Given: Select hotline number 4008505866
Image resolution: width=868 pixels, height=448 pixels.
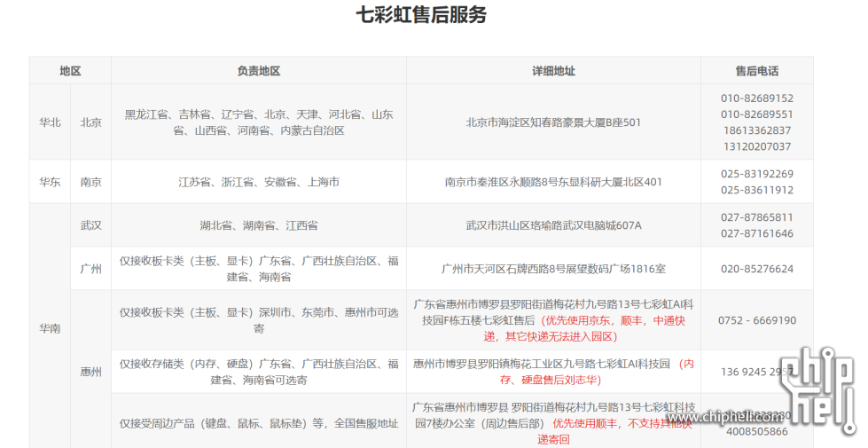Looking at the screenshot, I should (757, 431).
